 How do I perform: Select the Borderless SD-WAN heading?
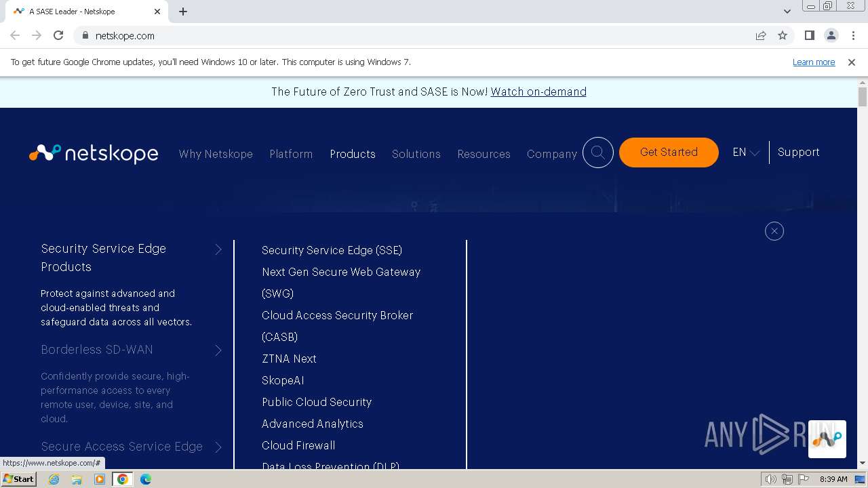[x=97, y=350]
